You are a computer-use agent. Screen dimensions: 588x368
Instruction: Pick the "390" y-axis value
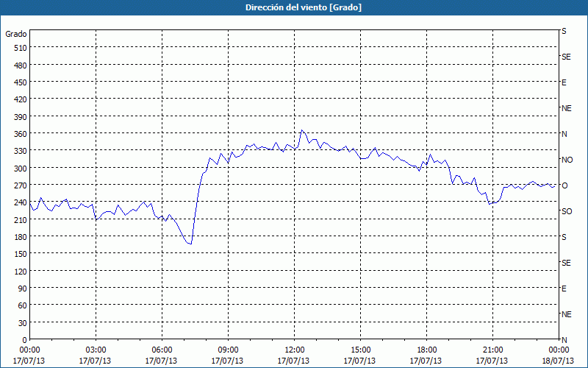coord(21,117)
